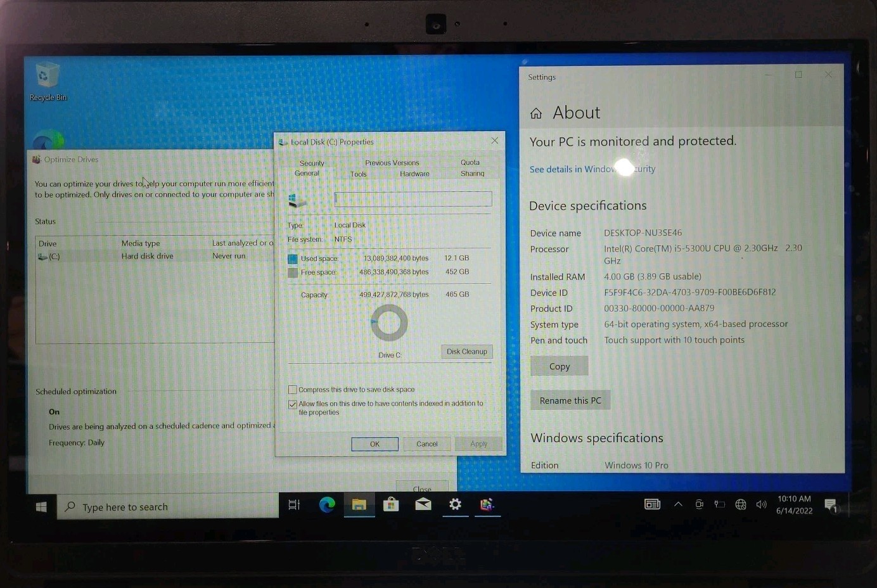Click Copy under Device specifications
The image size is (877, 588).
(560, 366)
